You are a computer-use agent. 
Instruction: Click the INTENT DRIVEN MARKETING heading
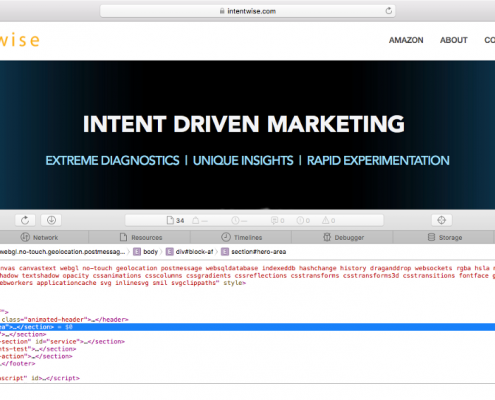244,124
